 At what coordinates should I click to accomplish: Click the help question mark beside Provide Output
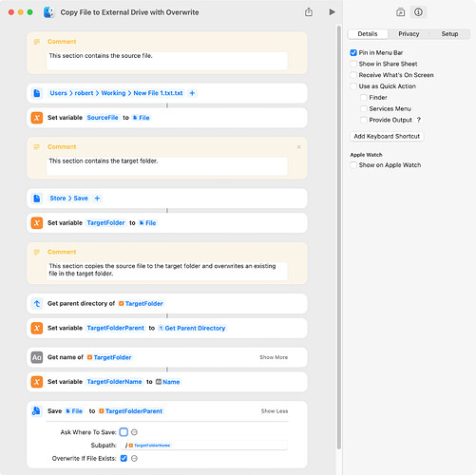419,120
